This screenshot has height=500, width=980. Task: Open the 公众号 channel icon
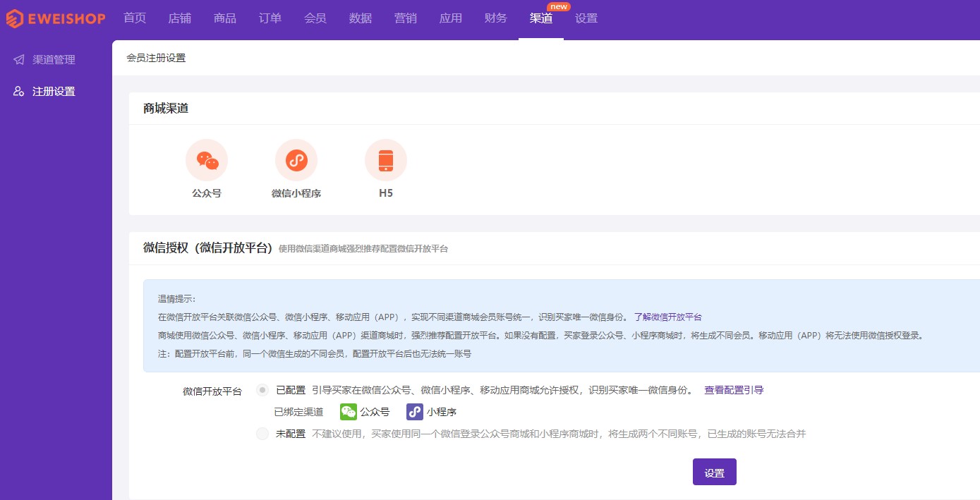pyautogui.click(x=207, y=160)
